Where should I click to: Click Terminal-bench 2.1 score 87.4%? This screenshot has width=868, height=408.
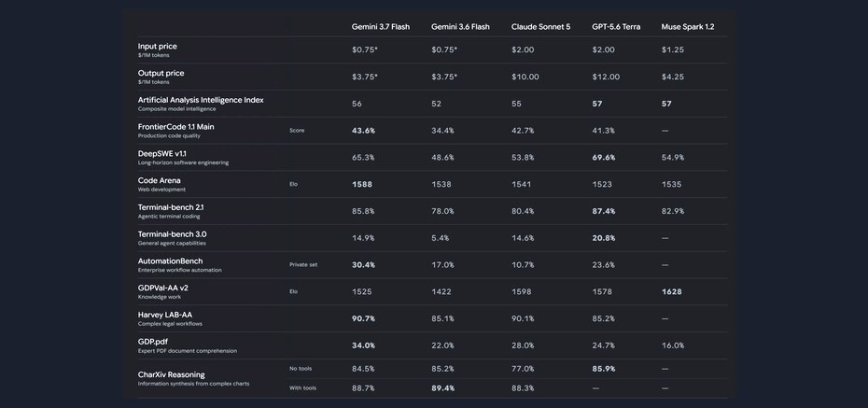tap(603, 211)
